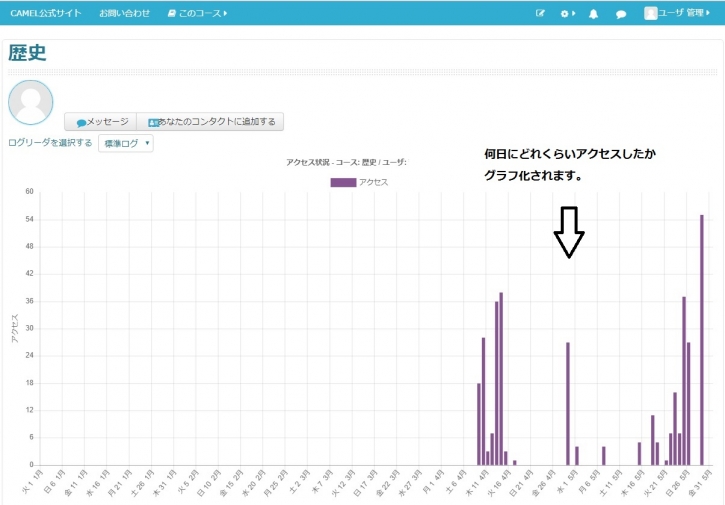The height and width of the screenshot is (505, 725).
Task: Click the ログリーダを選択する label
Action: [50, 143]
